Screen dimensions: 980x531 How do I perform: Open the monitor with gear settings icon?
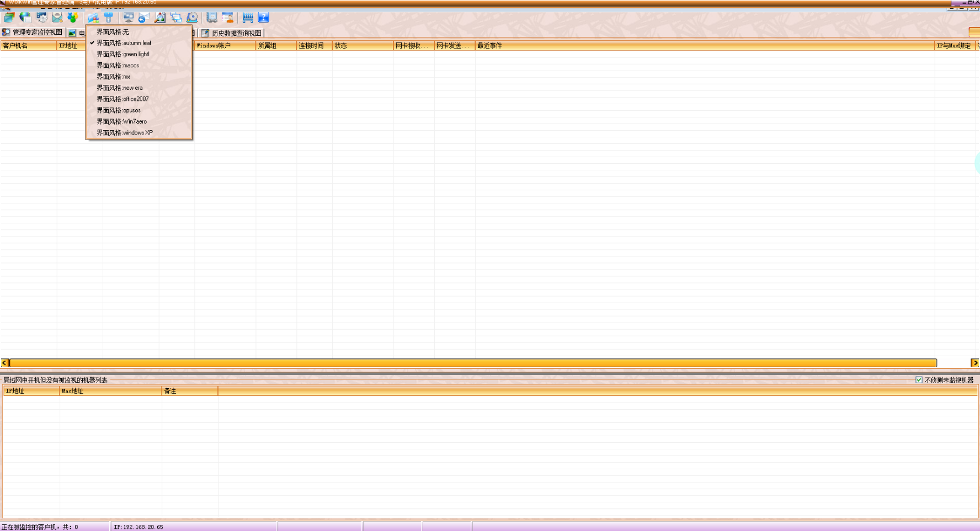[x=41, y=18]
